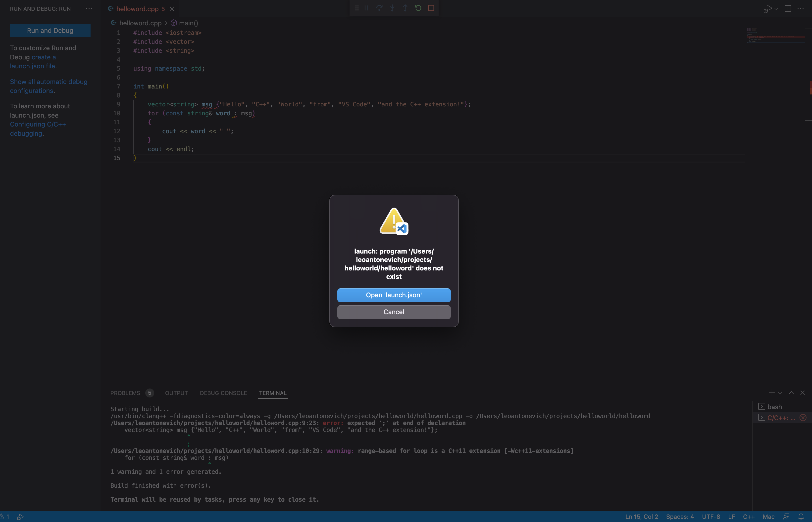
Task: Restart the debug session
Action: coord(418,8)
